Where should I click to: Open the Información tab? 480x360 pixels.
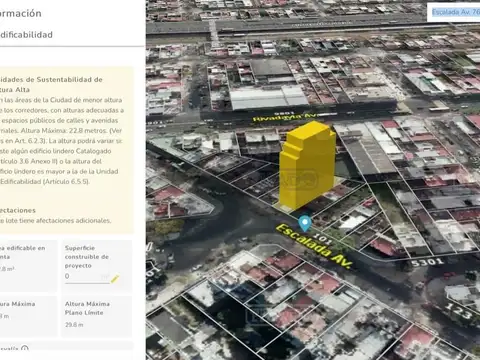pos(21,13)
